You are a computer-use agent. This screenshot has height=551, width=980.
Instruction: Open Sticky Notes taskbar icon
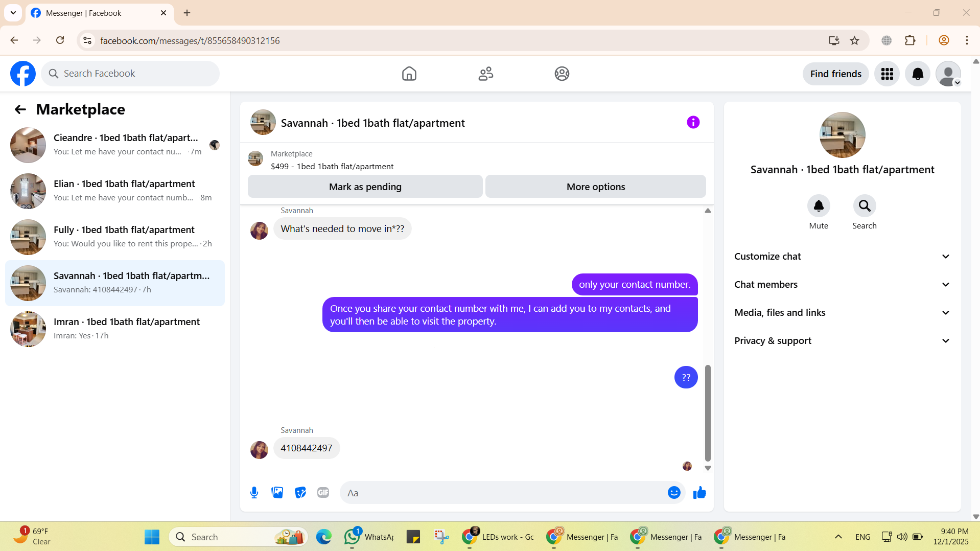point(413,537)
